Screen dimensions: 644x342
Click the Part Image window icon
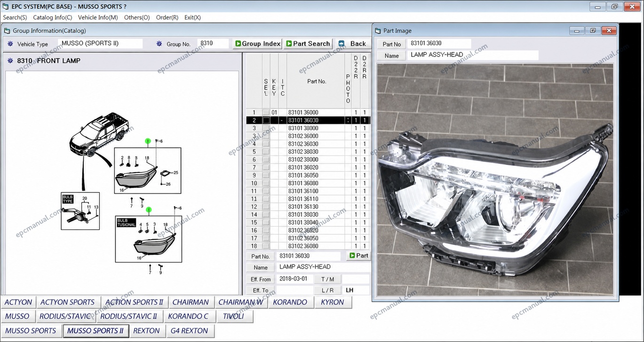tap(378, 31)
